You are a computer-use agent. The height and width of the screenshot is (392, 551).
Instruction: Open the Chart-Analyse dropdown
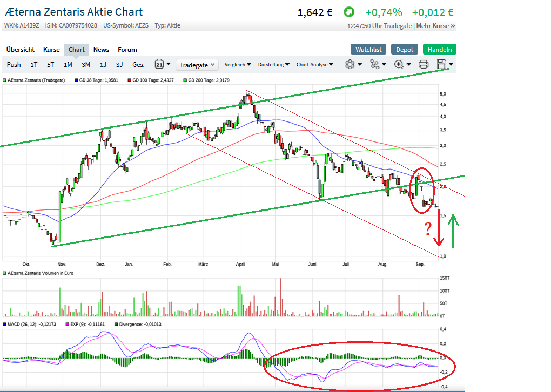pos(315,65)
